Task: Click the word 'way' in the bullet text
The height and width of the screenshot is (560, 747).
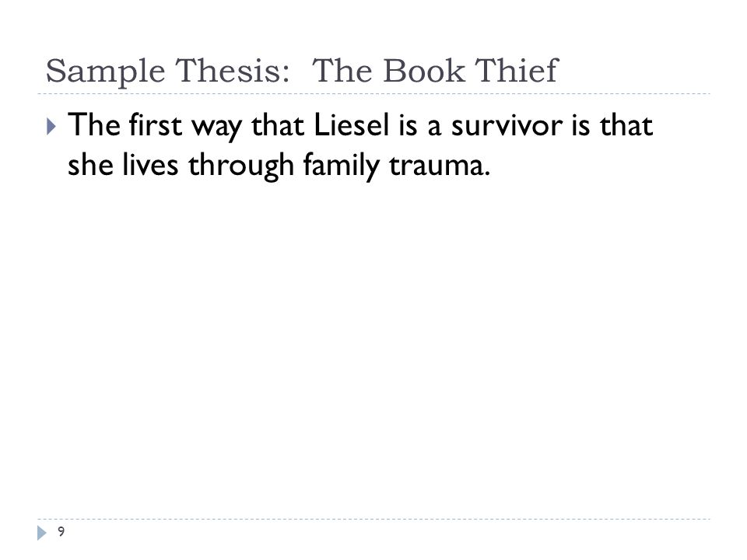Action: click(x=216, y=128)
